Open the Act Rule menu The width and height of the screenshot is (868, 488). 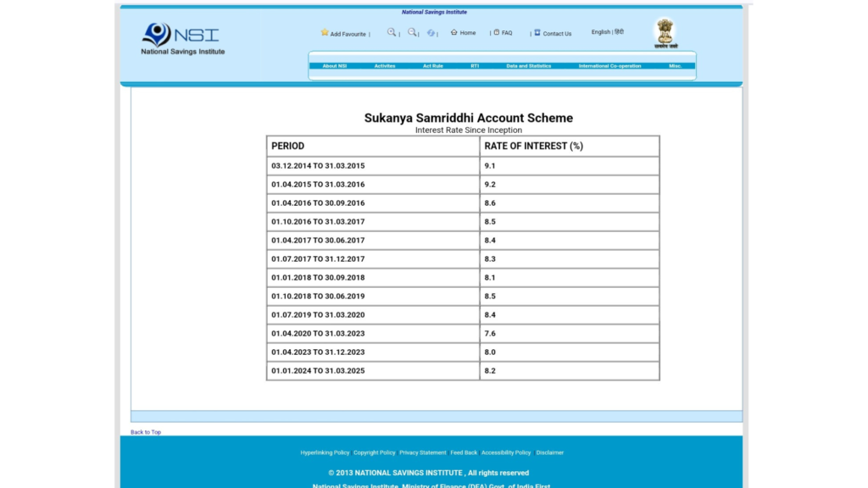point(432,64)
